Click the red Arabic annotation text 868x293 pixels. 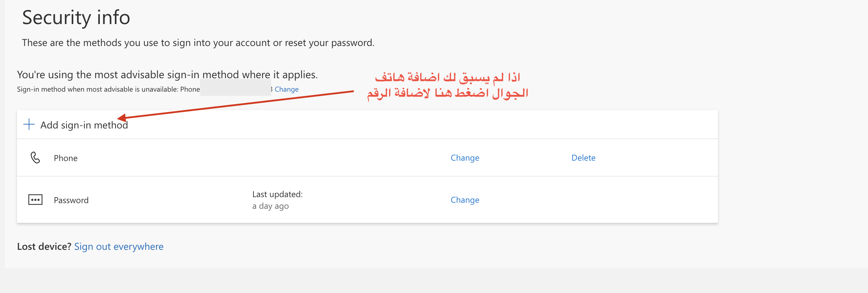pos(447,85)
